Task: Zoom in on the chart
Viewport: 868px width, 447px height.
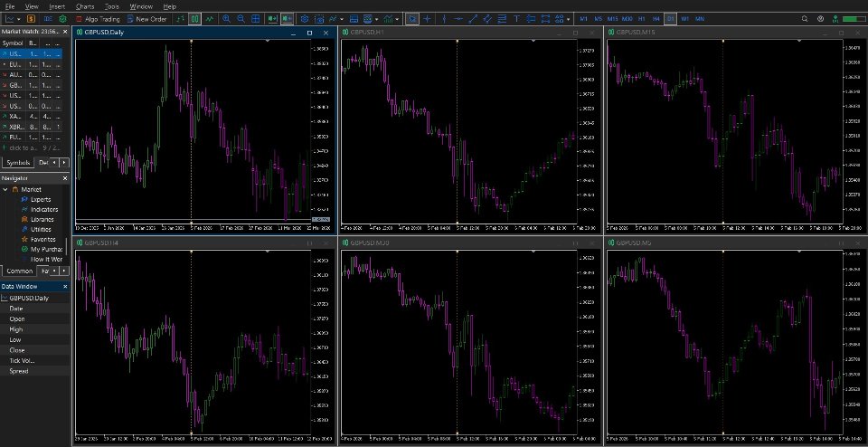Action: [226, 19]
